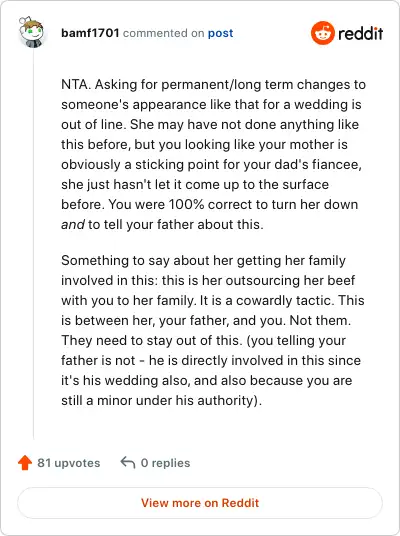The height and width of the screenshot is (536, 400).
Task: Click the bamf1701 user avatar
Action: (x=31, y=32)
